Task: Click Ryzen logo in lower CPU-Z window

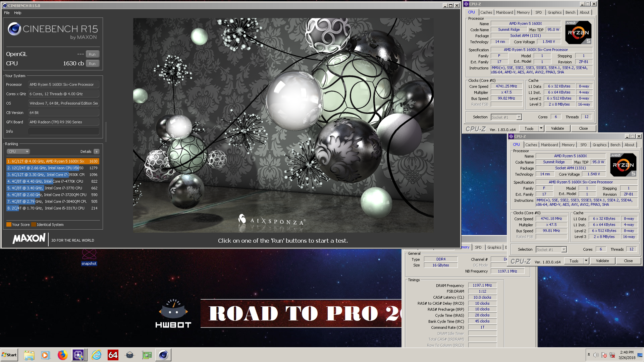Action: pos(623,165)
